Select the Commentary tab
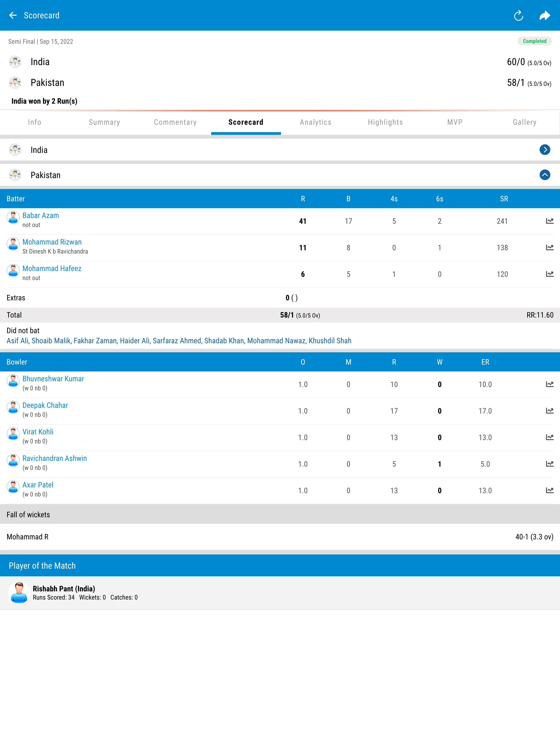Image resolution: width=560 pixels, height=747 pixels. point(175,122)
